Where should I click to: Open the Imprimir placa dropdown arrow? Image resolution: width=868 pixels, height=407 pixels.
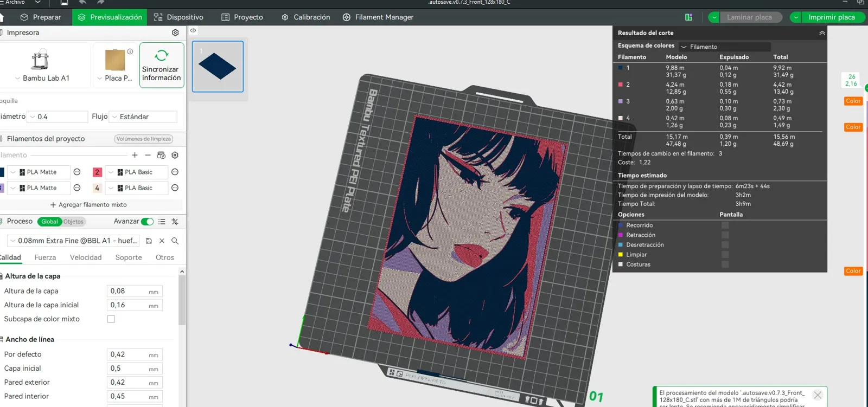796,17
